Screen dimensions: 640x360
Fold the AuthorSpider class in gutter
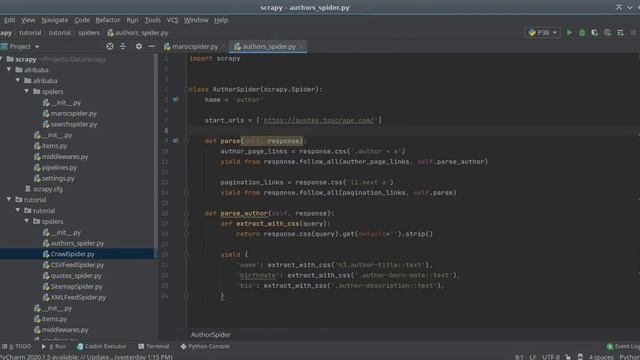[186, 89]
